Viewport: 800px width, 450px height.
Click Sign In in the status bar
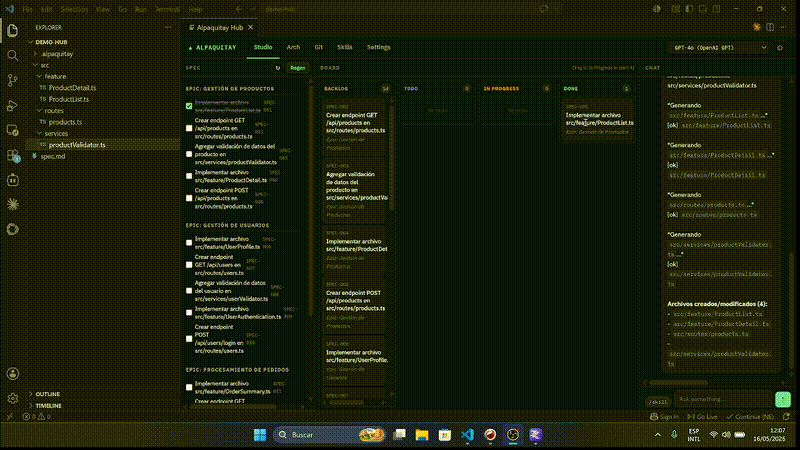click(x=664, y=417)
